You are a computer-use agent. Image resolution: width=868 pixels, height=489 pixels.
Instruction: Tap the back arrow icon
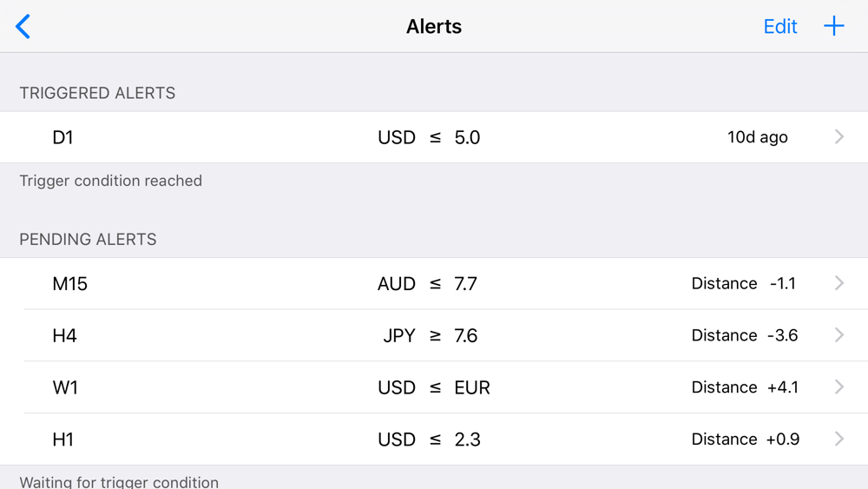[23, 27]
